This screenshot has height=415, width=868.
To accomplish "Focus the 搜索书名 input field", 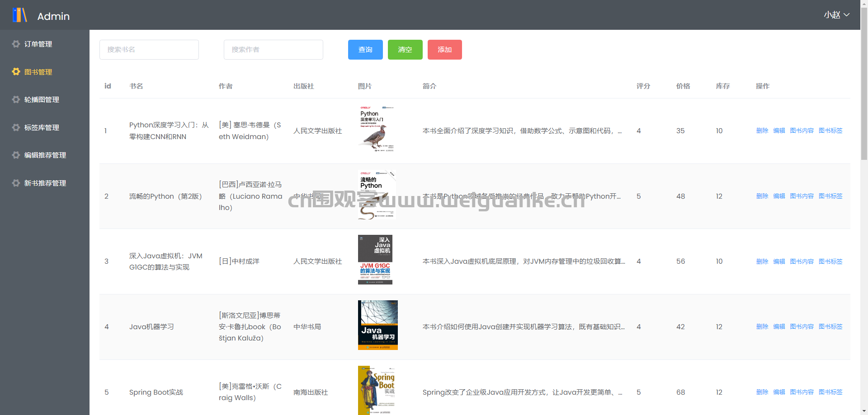I will point(149,50).
